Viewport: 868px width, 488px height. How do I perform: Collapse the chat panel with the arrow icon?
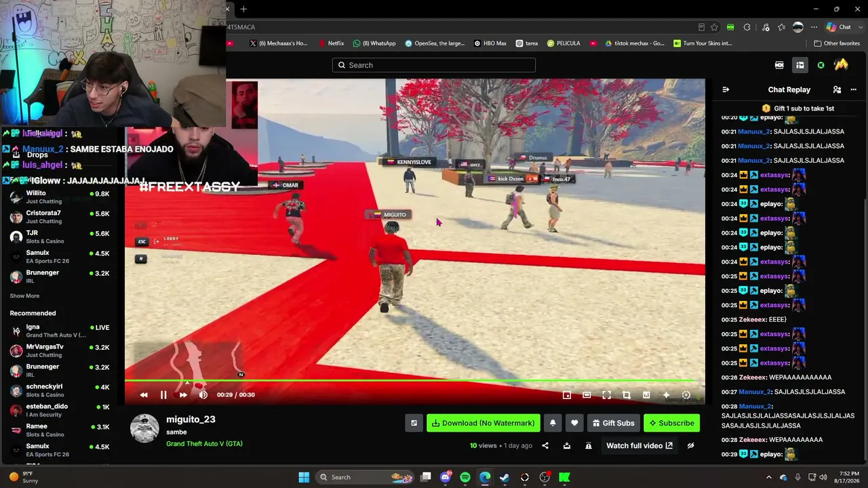(x=726, y=89)
